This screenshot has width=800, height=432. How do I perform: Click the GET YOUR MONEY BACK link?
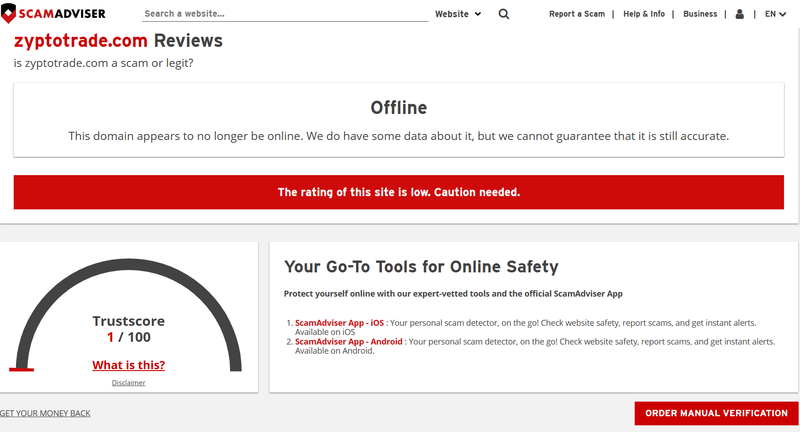point(45,413)
